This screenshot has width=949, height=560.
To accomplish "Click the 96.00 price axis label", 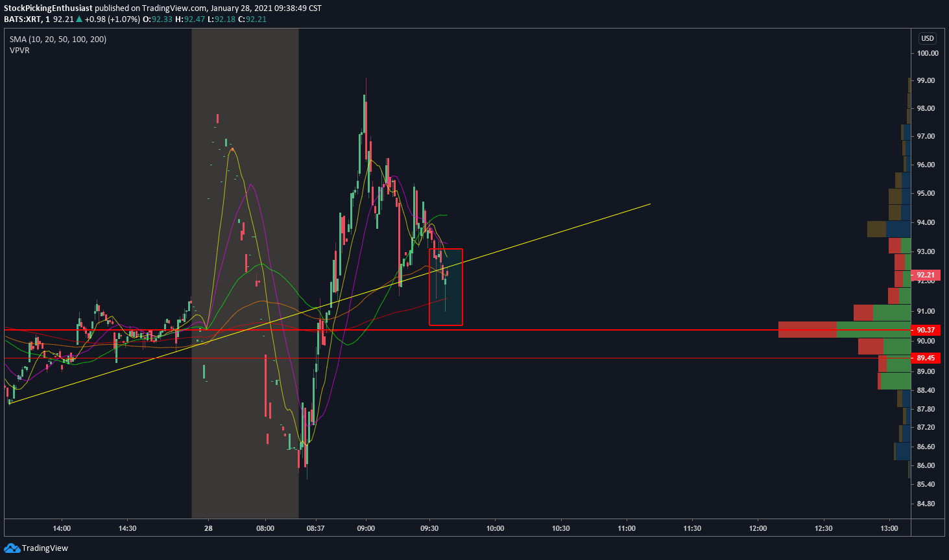I will [x=926, y=165].
